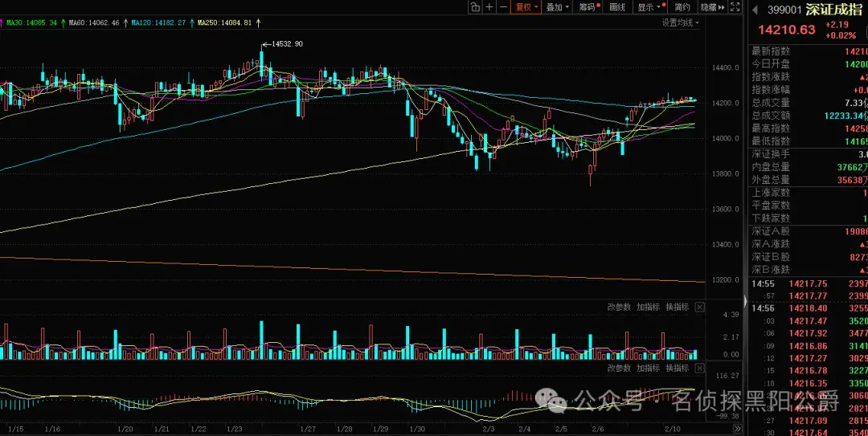
Task: Close the MACD indicator panel
Action: (x=700, y=369)
